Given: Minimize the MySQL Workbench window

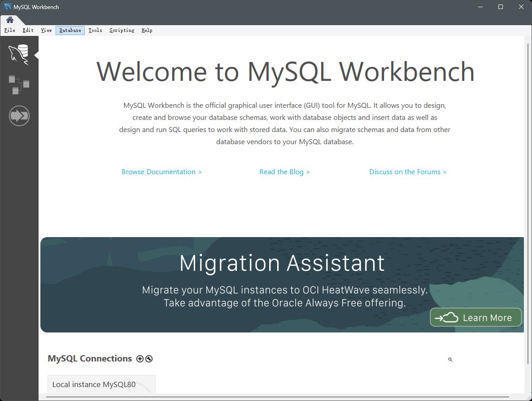Looking at the screenshot, I should tap(480, 7).
